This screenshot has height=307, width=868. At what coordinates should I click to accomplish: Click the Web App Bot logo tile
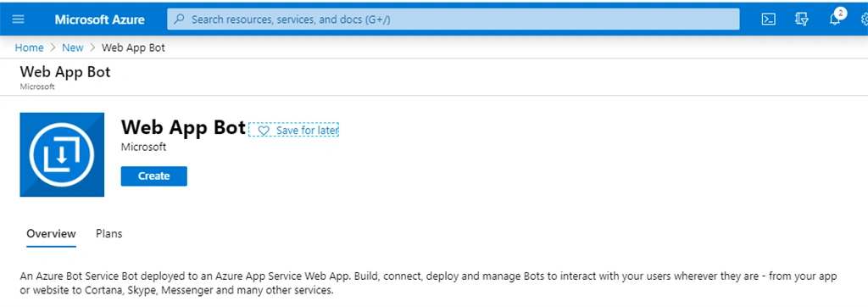62,154
